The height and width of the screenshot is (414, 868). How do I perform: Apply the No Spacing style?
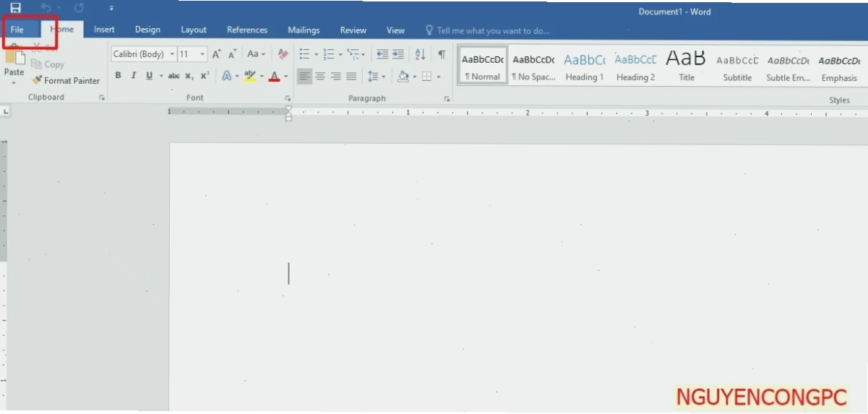(533, 66)
